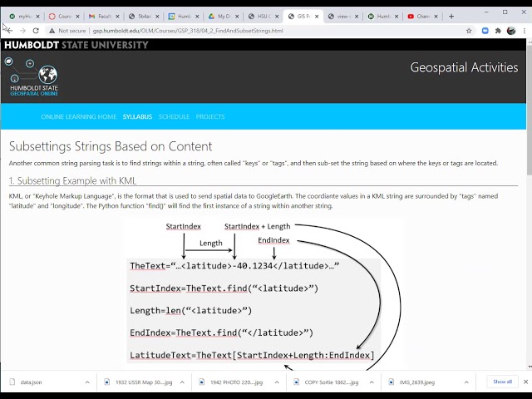The height and width of the screenshot is (399, 532).
Task: Expand options for IMG_2639.jpeg download
Action: (x=466, y=382)
